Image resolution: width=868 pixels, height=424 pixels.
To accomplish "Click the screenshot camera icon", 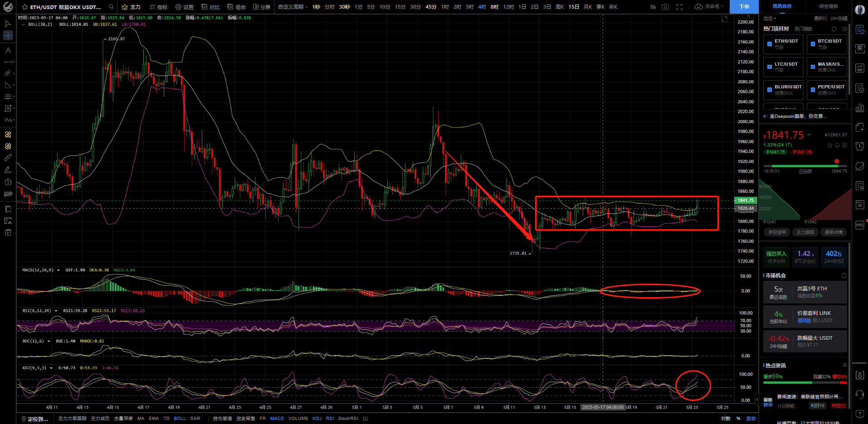I will click(665, 7).
